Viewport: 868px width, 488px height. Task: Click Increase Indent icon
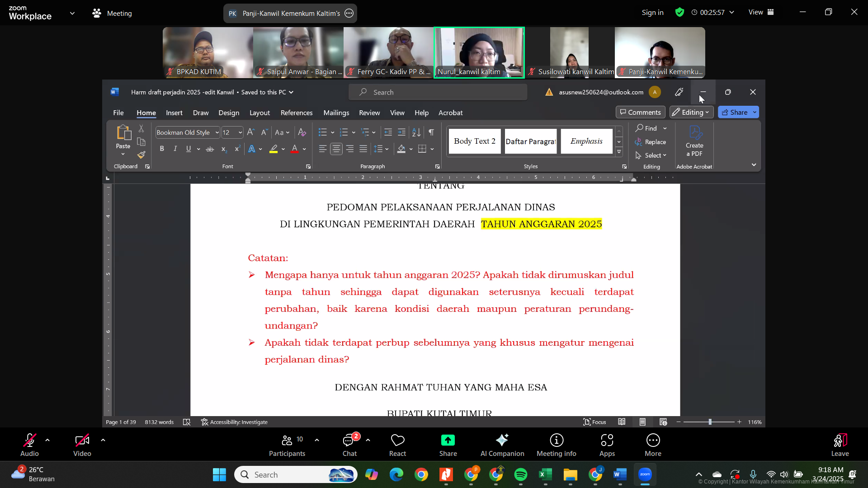[401, 132]
